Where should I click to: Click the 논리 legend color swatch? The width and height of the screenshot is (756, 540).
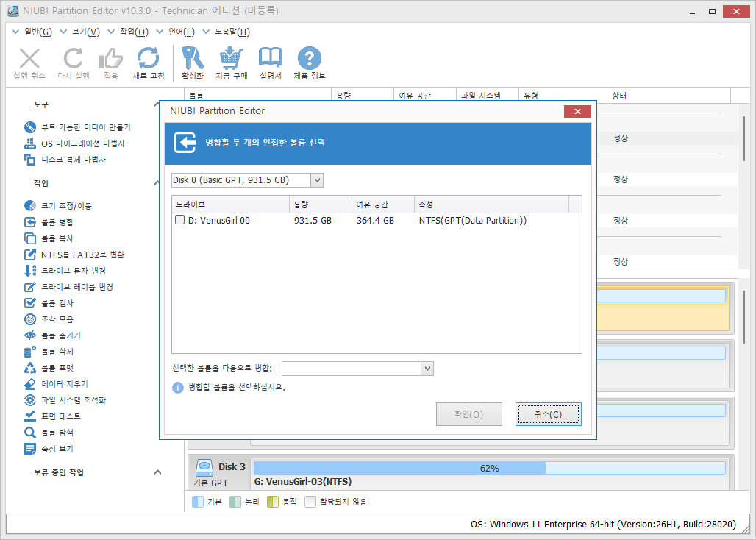pos(235,502)
